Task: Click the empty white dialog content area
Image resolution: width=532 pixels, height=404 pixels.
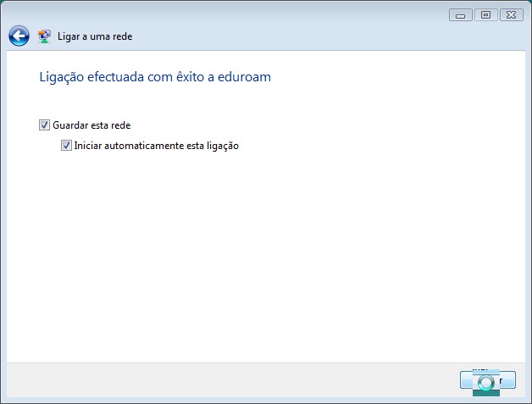Action: pos(266,254)
